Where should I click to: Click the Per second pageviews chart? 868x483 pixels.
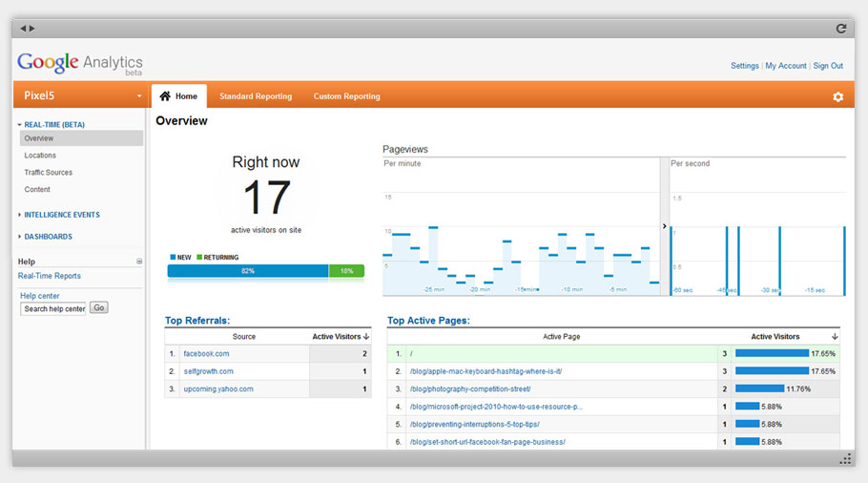758,227
